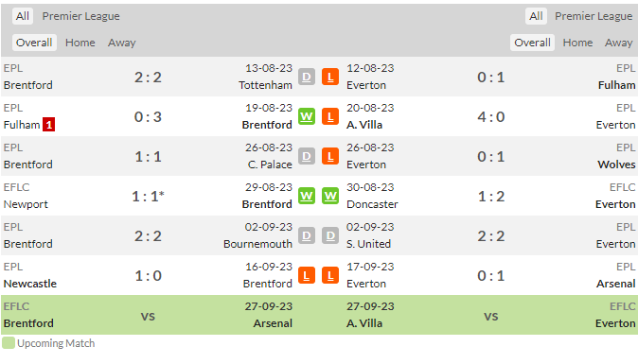Open upcoming A. Villa vs Everton match
This screenshot has width=638, height=364.
pyautogui.click(x=490, y=315)
